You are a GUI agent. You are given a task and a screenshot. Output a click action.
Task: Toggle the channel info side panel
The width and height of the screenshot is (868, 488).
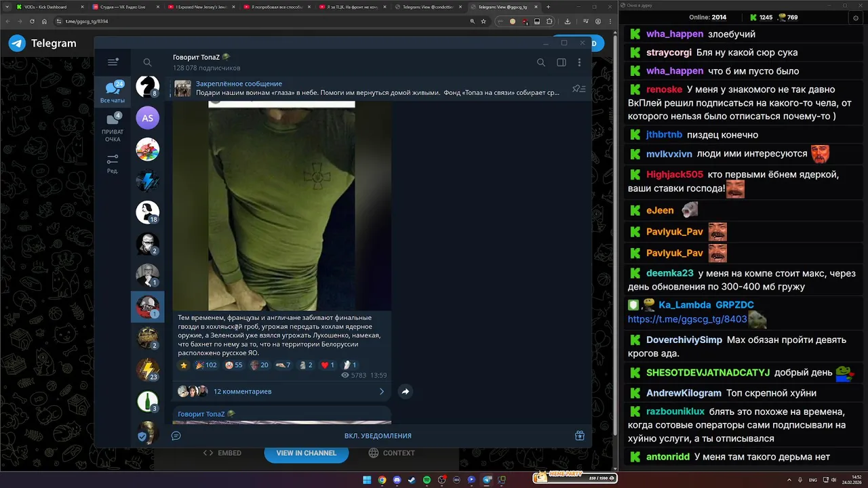point(561,62)
